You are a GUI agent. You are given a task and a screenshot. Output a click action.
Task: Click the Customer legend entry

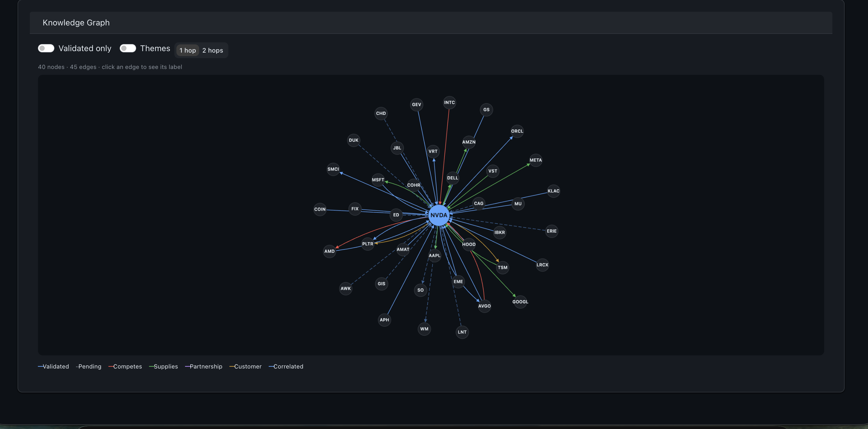[x=246, y=366]
